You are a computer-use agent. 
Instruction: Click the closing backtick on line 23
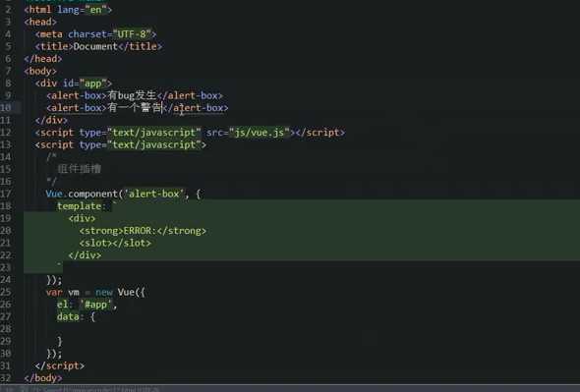coord(59,265)
